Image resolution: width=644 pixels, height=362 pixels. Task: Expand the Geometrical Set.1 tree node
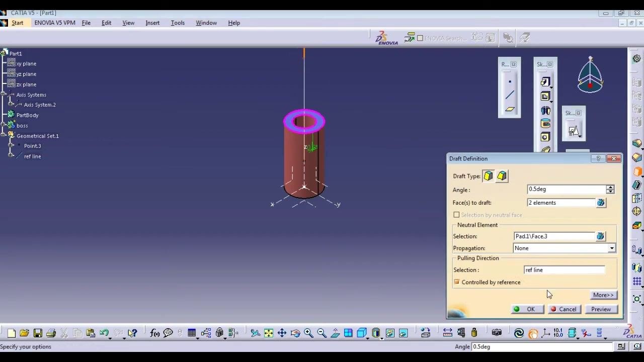(4, 136)
